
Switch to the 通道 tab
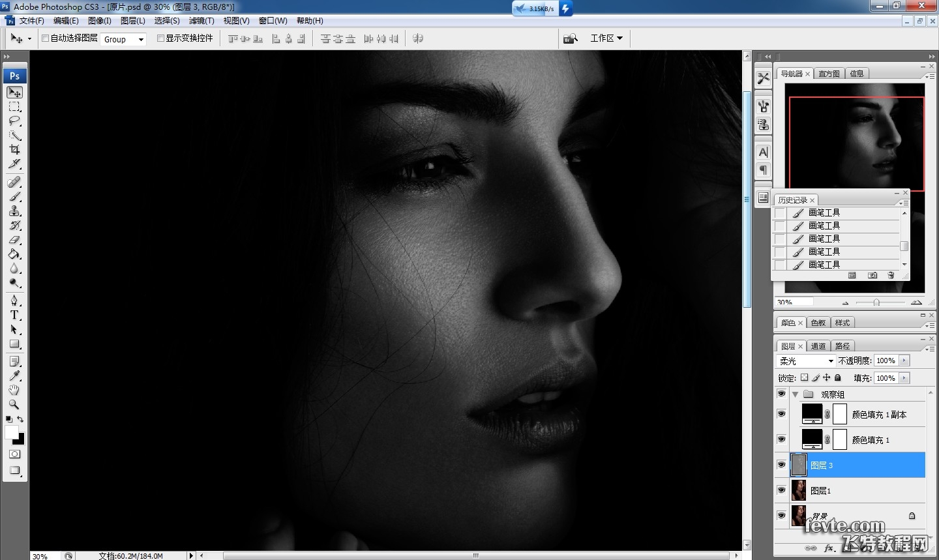[818, 346]
